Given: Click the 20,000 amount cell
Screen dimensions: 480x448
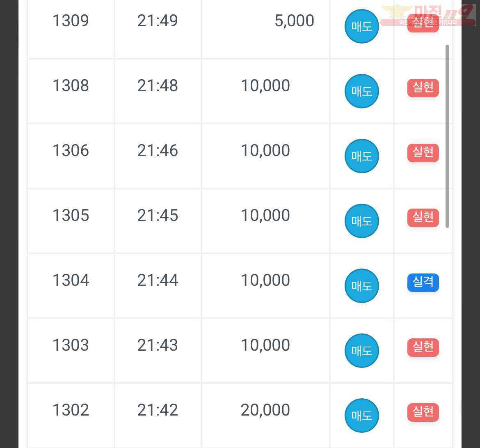Looking at the screenshot, I should [x=265, y=416].
